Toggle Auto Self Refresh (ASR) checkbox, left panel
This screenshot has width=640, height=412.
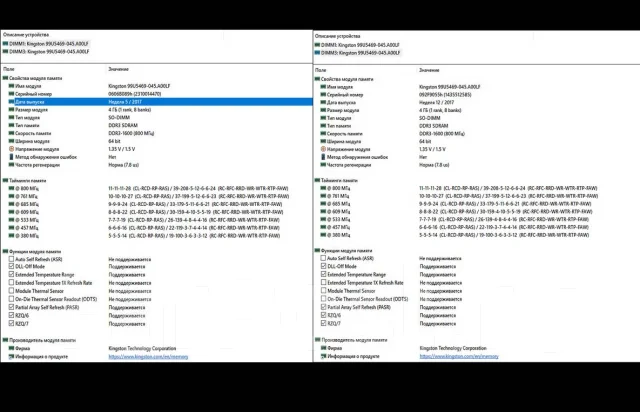tap(11, 259)
